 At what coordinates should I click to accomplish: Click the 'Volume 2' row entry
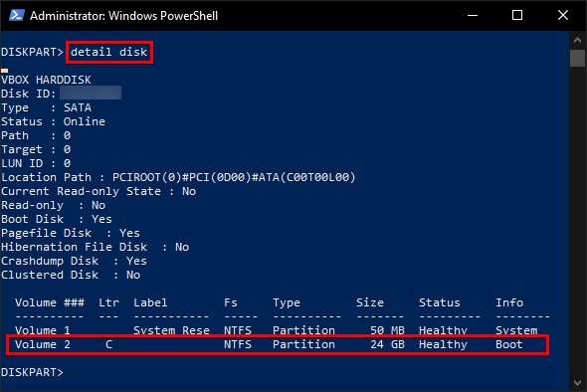click(x=43, y=344)
